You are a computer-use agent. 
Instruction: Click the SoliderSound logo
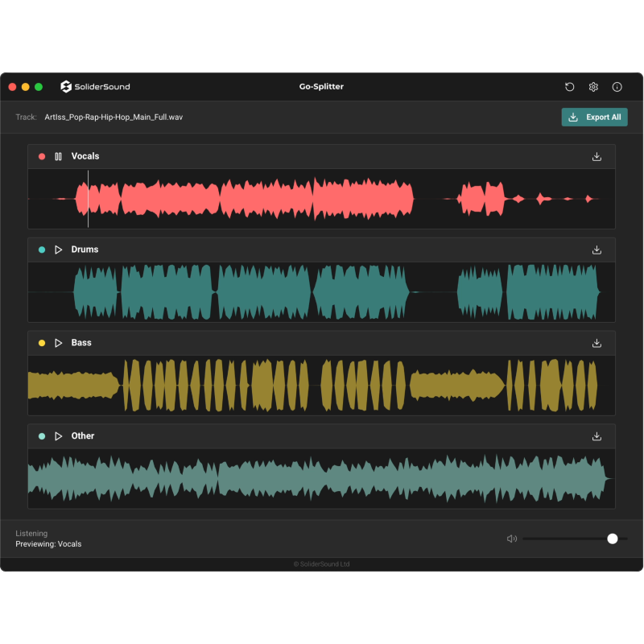95,87
